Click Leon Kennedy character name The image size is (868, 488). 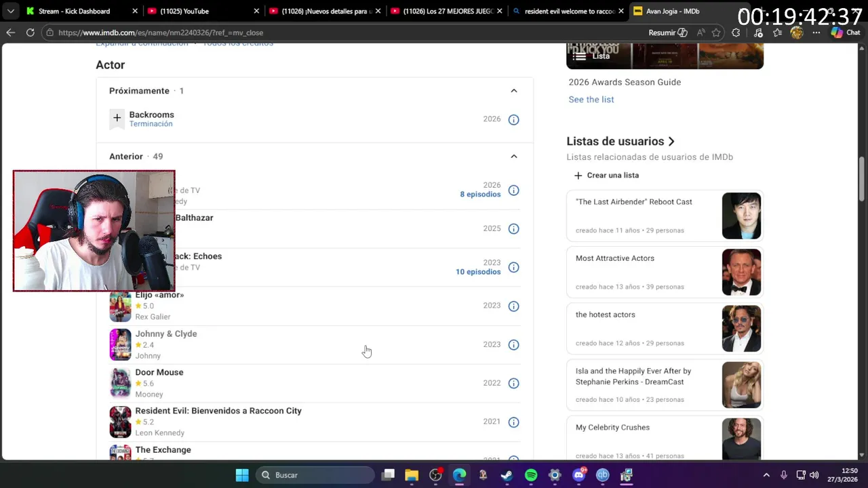point(159,433)
